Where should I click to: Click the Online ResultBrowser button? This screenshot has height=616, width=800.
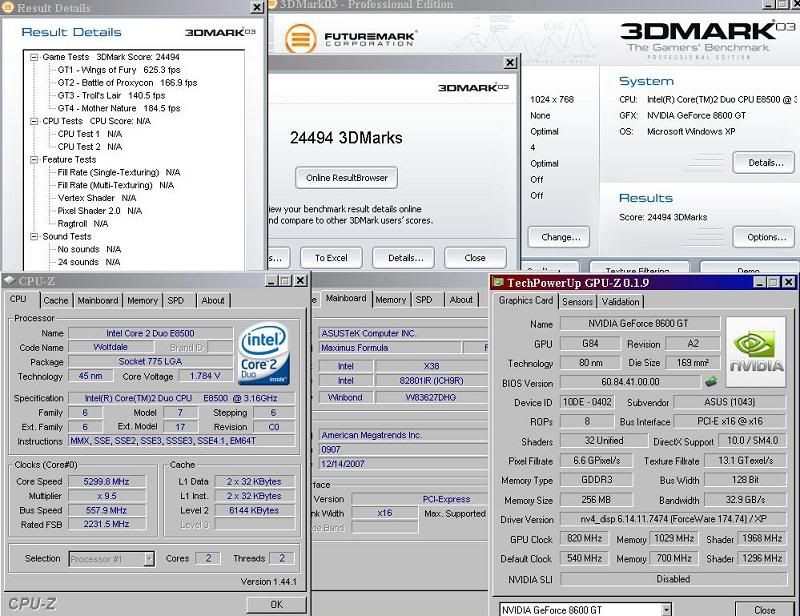pos(346,178)
